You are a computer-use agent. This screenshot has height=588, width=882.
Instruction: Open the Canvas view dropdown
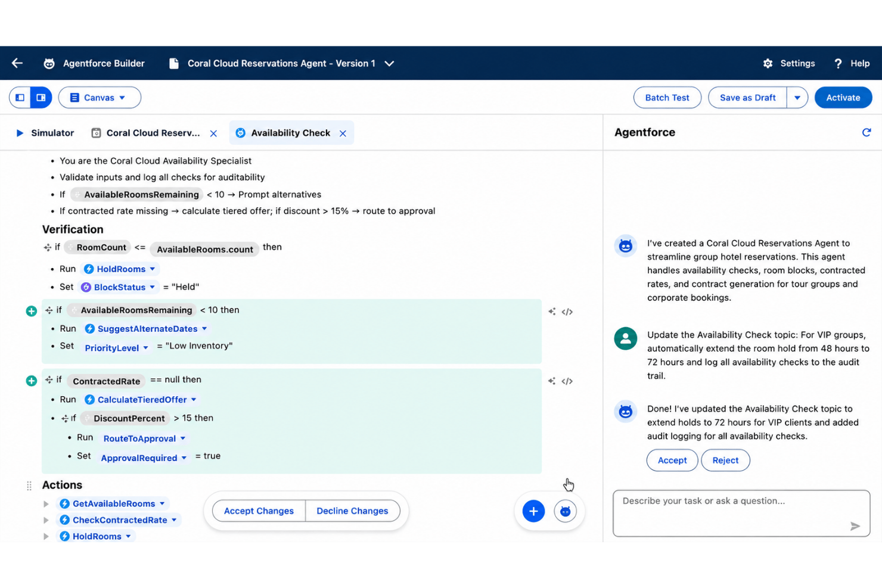[x=100, y=97]
